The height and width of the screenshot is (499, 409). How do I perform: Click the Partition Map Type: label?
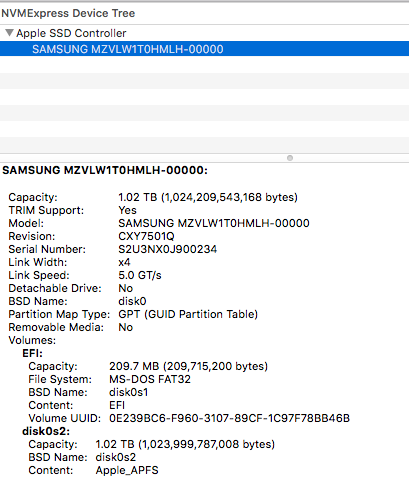[59, 314]
